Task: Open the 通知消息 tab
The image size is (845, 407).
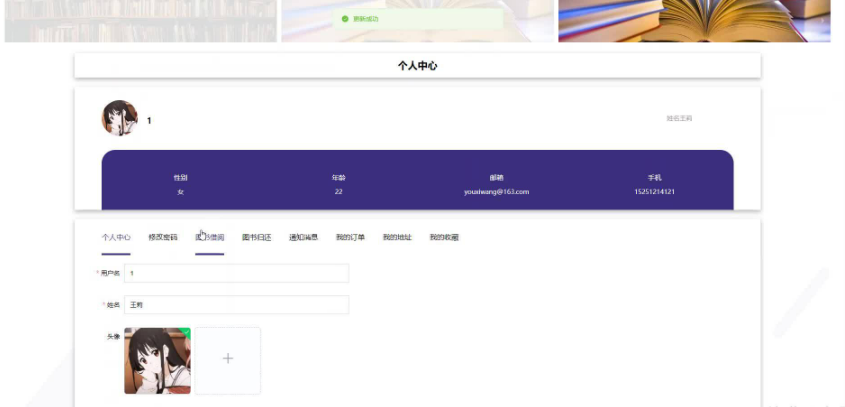Action: coord(303,237)
